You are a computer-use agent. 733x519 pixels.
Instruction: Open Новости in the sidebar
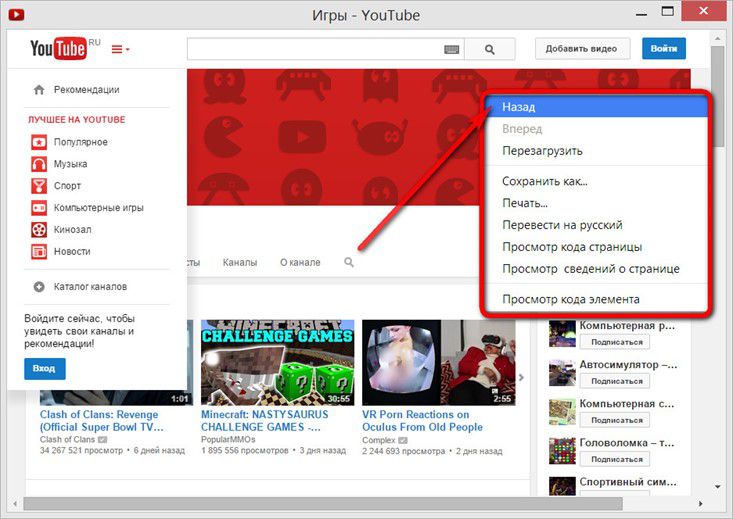tap(72, 252)
